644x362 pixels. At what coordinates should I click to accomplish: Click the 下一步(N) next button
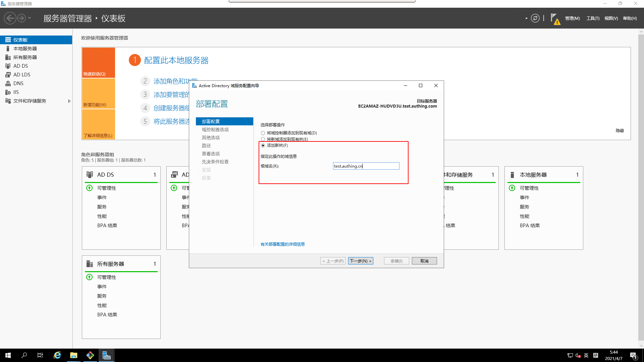(360, 261)
